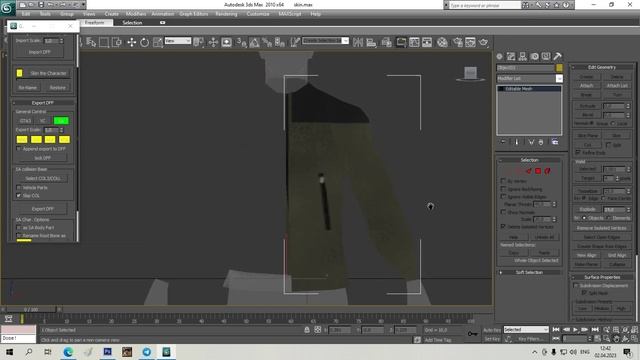
Task: Collapse the Surface Properties rollout
Action: (x=602, y=277)
